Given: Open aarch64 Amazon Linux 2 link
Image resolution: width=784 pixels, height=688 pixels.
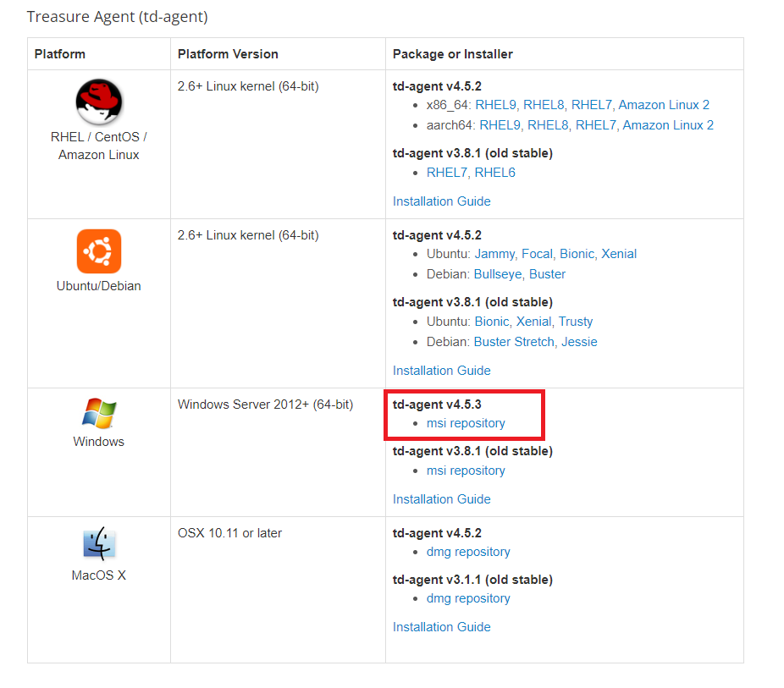Looking at the screenshot, I should pos(668,125).
